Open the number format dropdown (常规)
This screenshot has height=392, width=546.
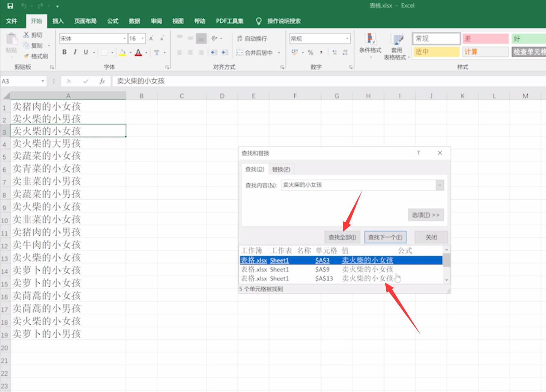347,38
